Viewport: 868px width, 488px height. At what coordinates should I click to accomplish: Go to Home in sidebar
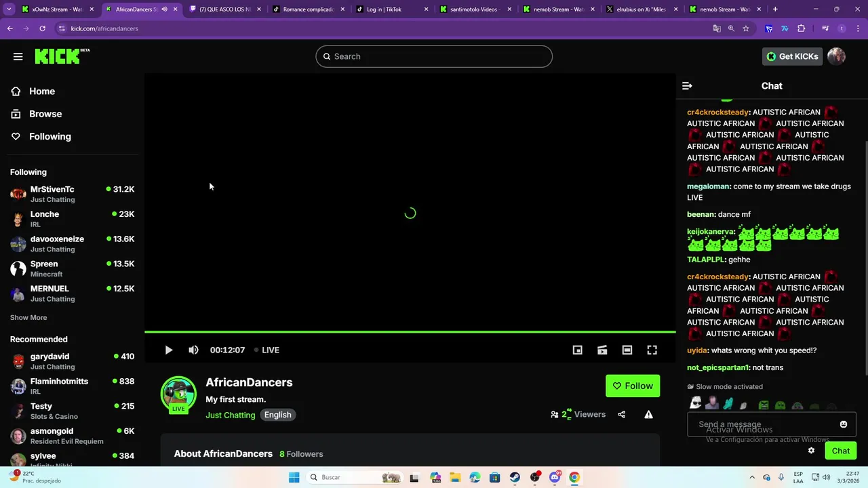pos(42,91)
